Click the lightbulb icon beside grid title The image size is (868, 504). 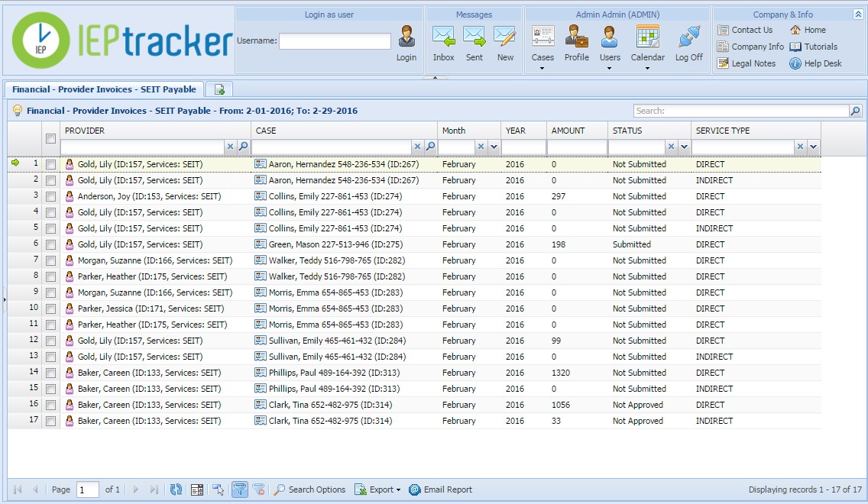pos(17,110)
